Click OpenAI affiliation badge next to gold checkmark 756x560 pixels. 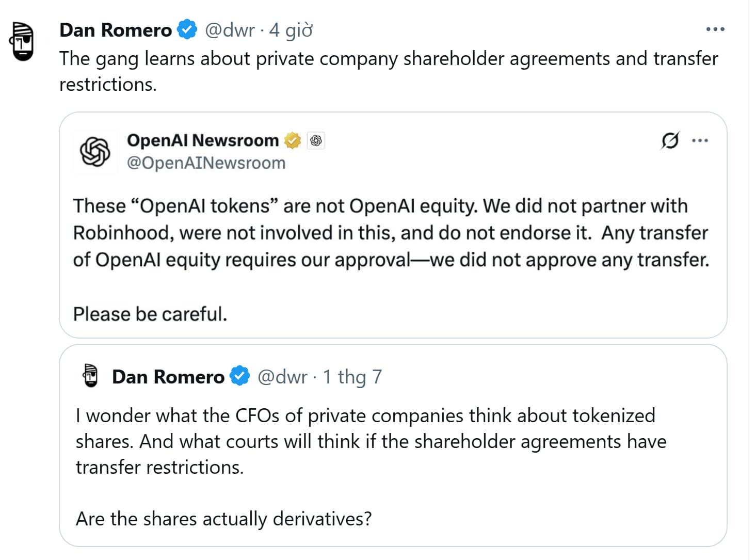tap(316, 140)
